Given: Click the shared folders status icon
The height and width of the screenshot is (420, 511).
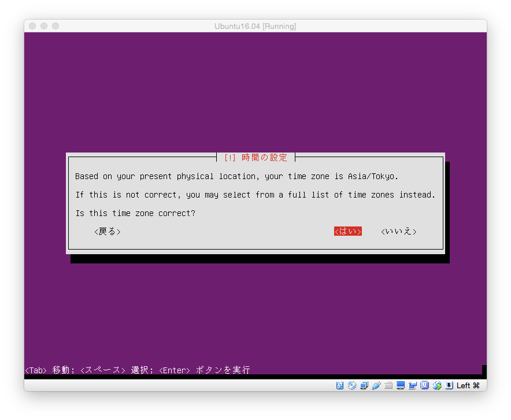Looking at the screenshot, I should tap(388, 385).
